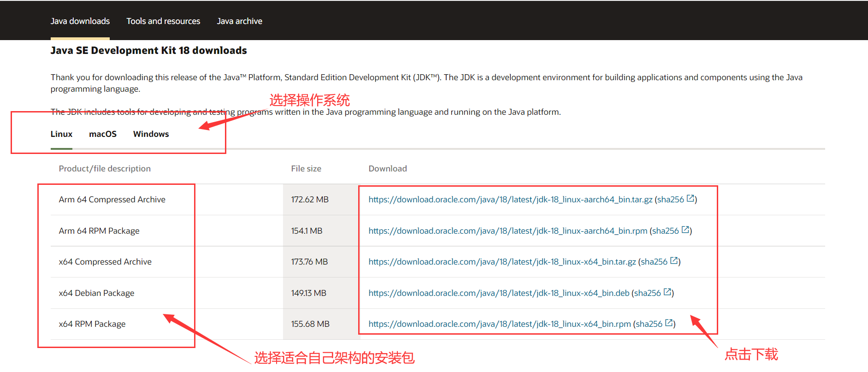
Task: Download the linux-x64 deb package link
Action: (499, 293)
